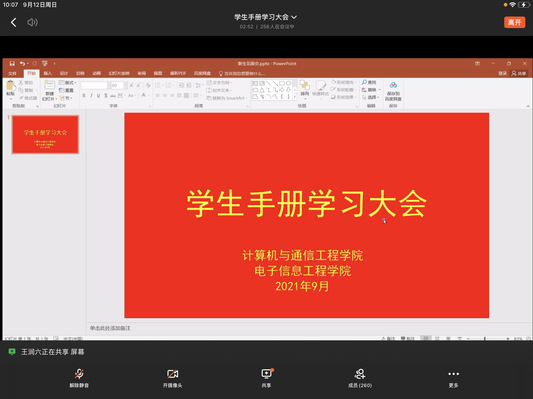Viewport: 533px width, 399px height.
Task: Leave the meeting with 离开 button
Action: [x=514, y=22]
